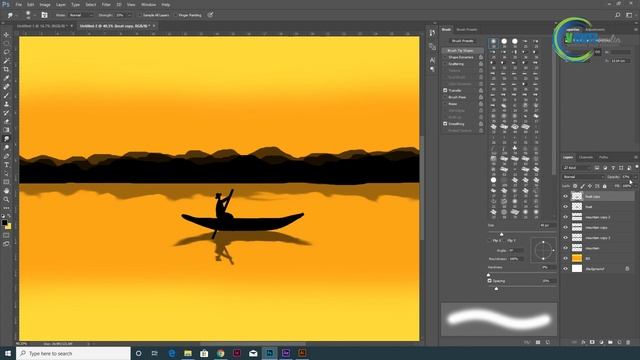The width and height of the screenshot is (640, 360).
Task: Open the Opacity dropdown arrow
Action: [635, 177]
